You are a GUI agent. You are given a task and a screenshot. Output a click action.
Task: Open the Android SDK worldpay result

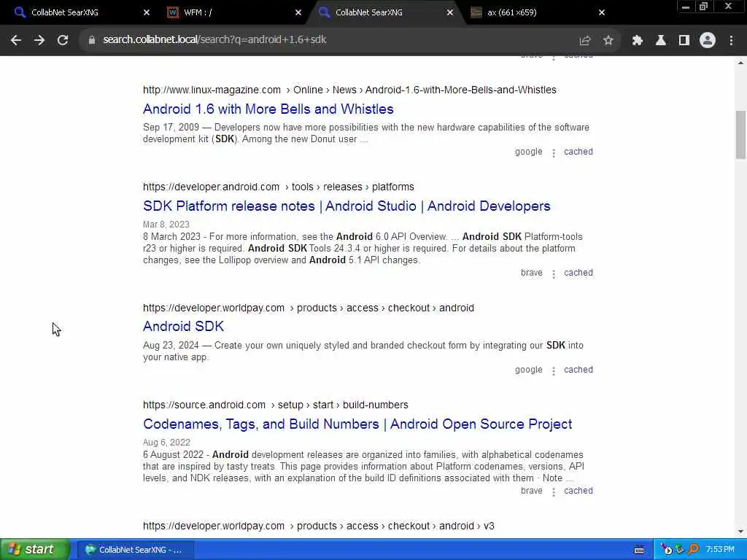pyautogui.click(x=183, y=326)
